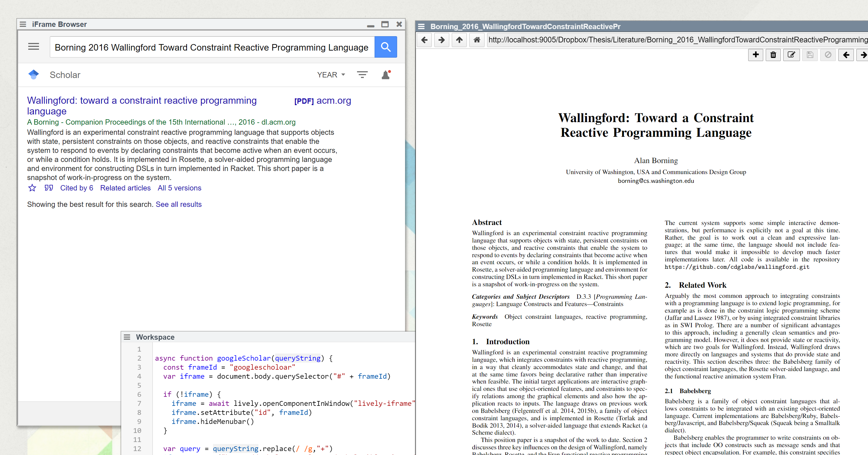Open the iFrame Browser window menu

tap(23, 24)
